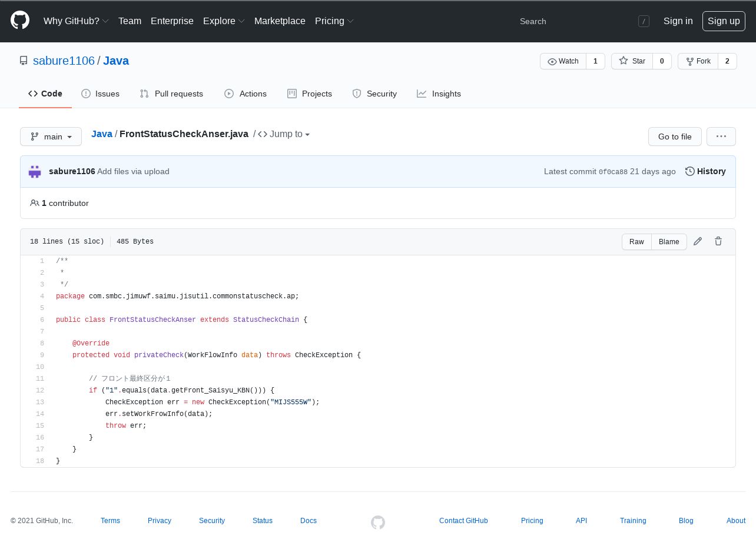Open the Docs footer link
Image resolution: width=756 pixels, height=559 pixels.
(309, 521)
